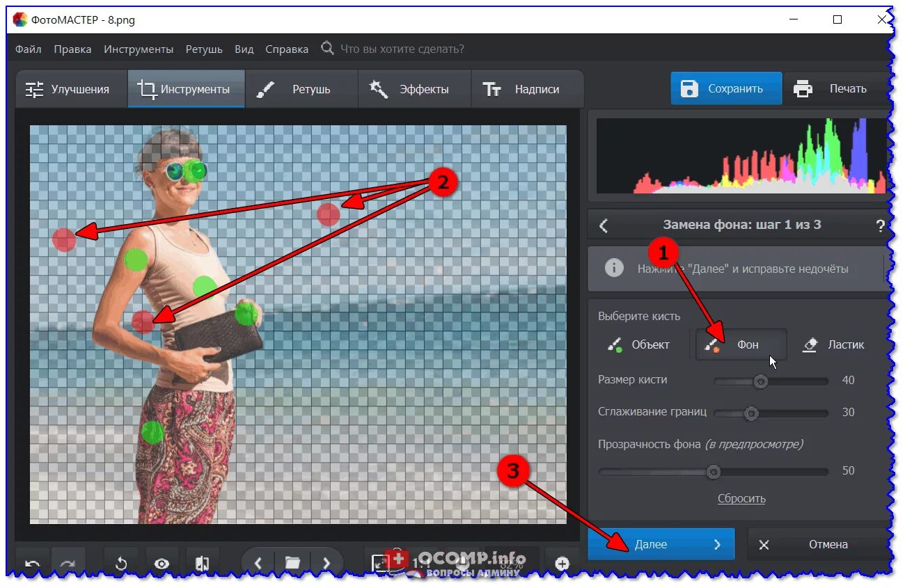Minimize the ФотоМАСТЕР window

[793, 19]
